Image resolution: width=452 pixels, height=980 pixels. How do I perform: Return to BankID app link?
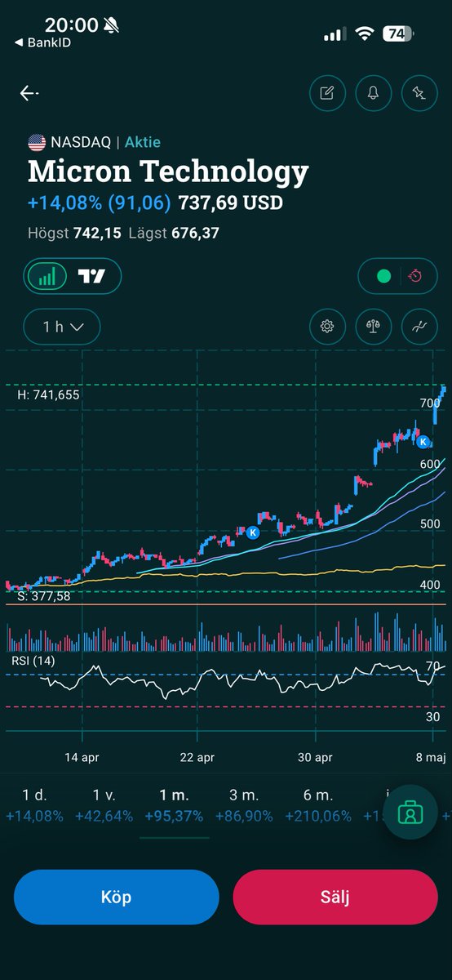pyautogui.click(x=42, y=42)
